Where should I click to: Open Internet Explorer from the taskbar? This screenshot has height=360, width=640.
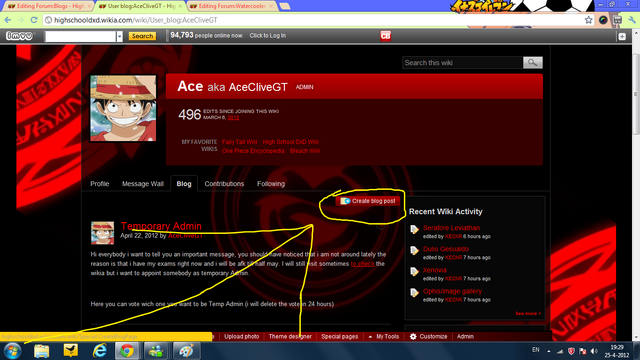(x=100, y=351)
